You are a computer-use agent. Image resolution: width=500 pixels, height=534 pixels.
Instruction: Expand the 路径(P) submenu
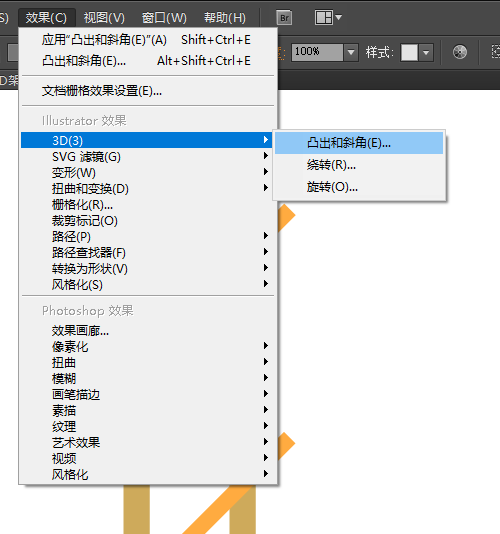click(146, 236)
